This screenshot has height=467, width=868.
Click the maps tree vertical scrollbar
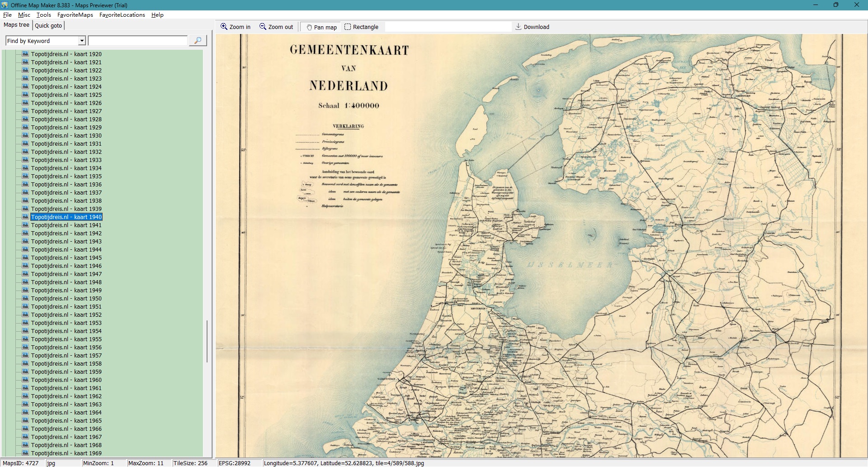[207, 341]
